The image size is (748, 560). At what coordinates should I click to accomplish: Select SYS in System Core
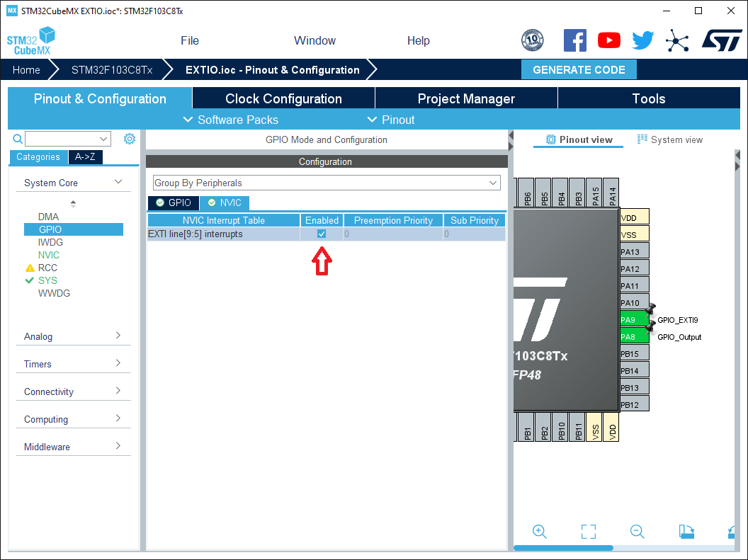pos(47,280)
